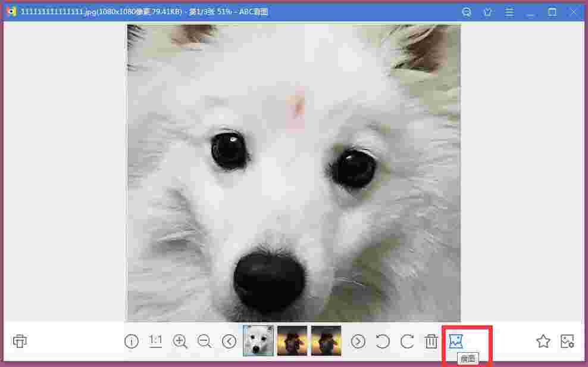Go to the next image with the right arrow
The width and height of the screenshot is (588, 367).
click(358, 341)
